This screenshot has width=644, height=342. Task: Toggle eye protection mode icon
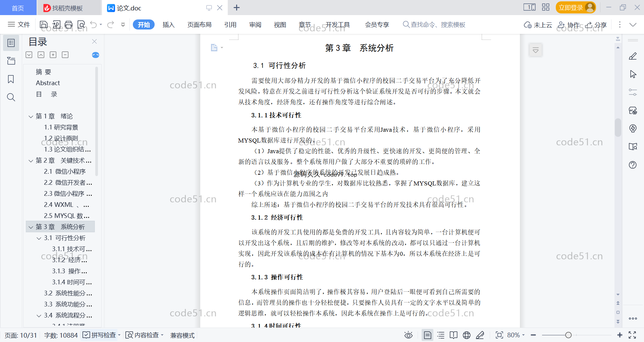pyautogui.click(x=408, y=335)
